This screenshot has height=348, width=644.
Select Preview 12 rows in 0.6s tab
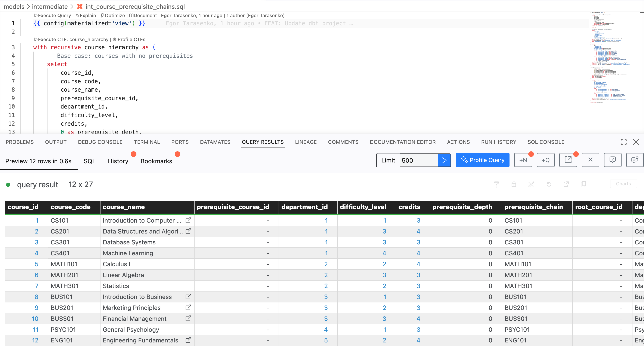38,161
